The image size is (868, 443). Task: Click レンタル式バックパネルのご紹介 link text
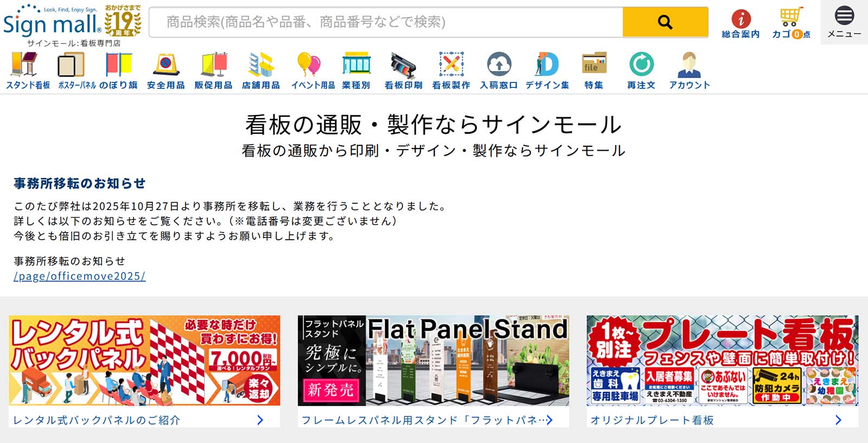tap(97, 420)
